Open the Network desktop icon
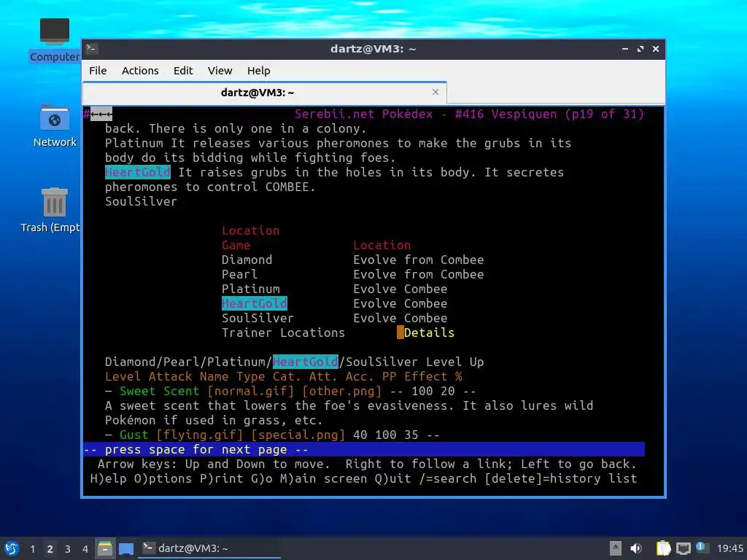747x560 pixels. pos(54,125)
